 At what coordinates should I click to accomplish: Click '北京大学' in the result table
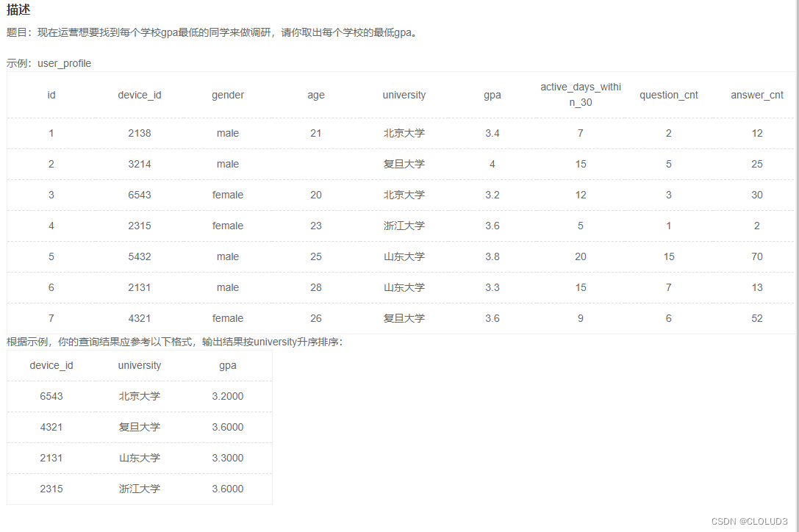click(x=139, y=397)
